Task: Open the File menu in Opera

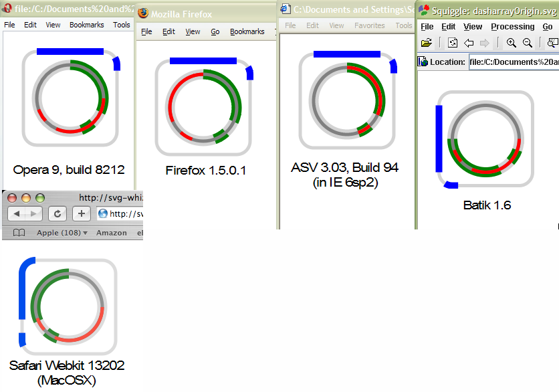Action: pos(9,25)
